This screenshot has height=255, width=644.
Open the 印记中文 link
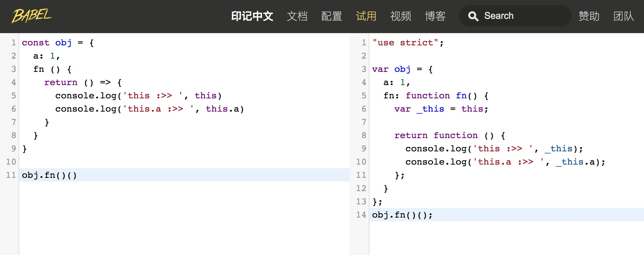(252, 16)
